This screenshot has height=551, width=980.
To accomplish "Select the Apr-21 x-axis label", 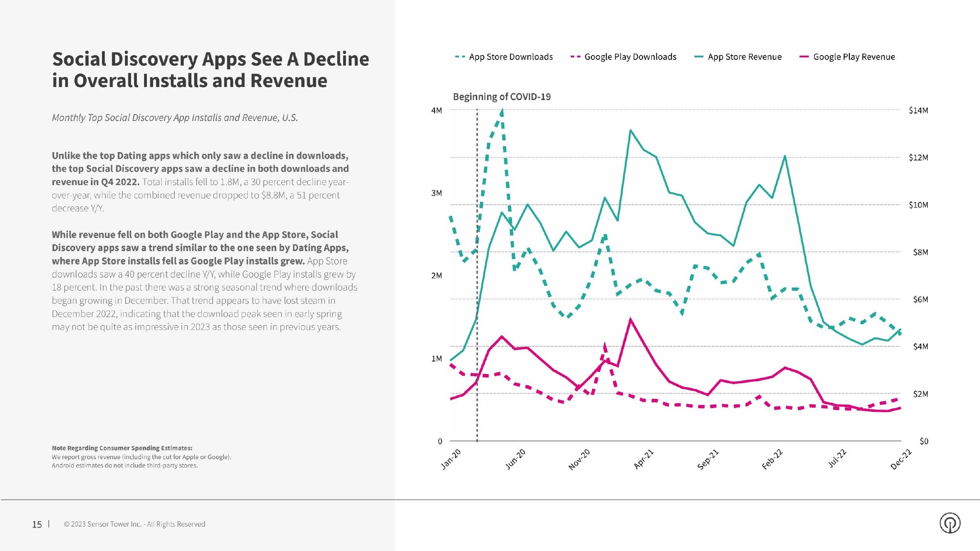I will (x=644, y=459).
